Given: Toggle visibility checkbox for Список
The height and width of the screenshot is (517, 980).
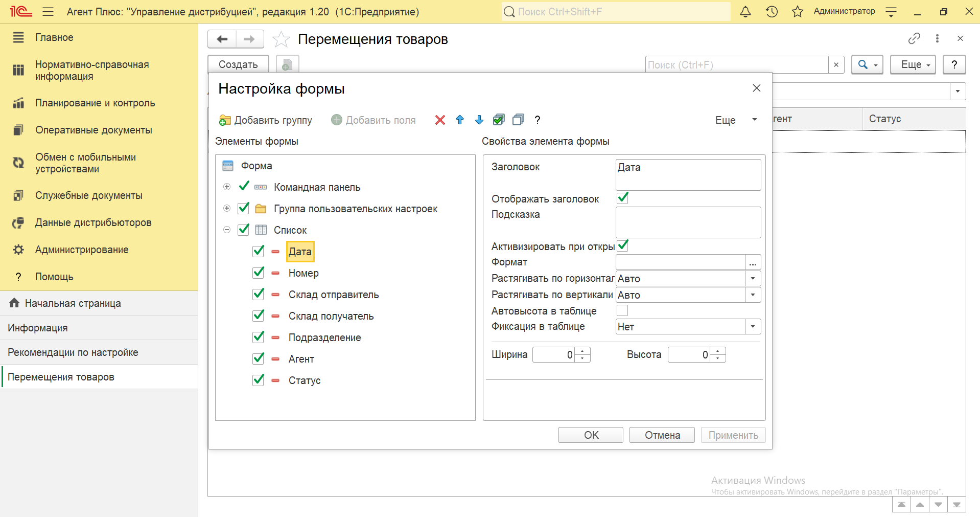Looking at the screenshot, I should point(244,230).
